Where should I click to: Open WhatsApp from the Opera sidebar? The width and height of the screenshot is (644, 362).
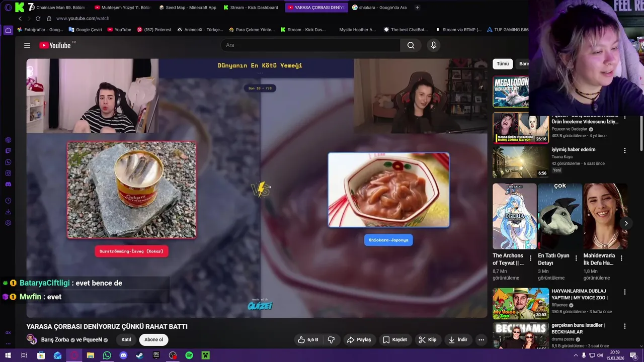coord(8,162)
